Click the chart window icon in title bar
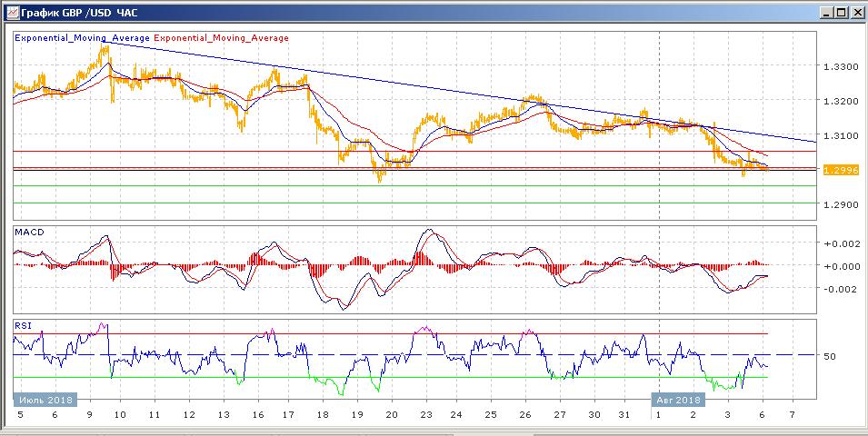 pos(9,12)
